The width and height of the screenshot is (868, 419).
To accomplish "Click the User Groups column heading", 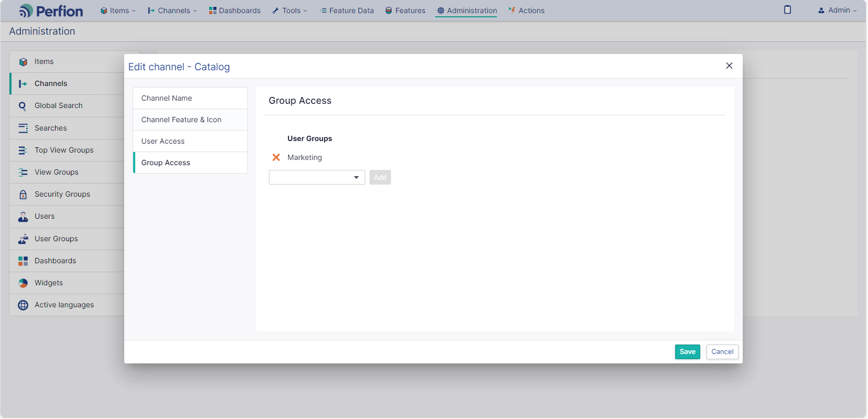I will click(310, 138).
